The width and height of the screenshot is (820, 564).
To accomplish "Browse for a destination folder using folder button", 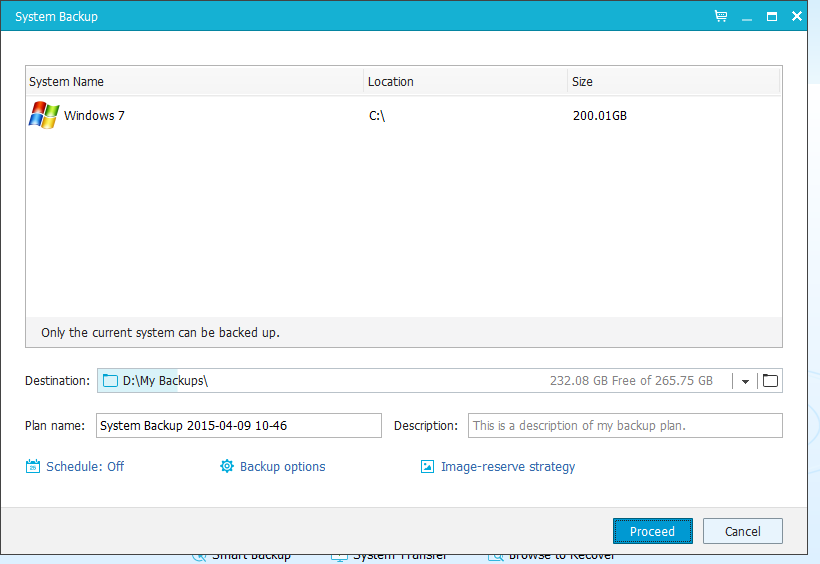I will pos(770,381).
